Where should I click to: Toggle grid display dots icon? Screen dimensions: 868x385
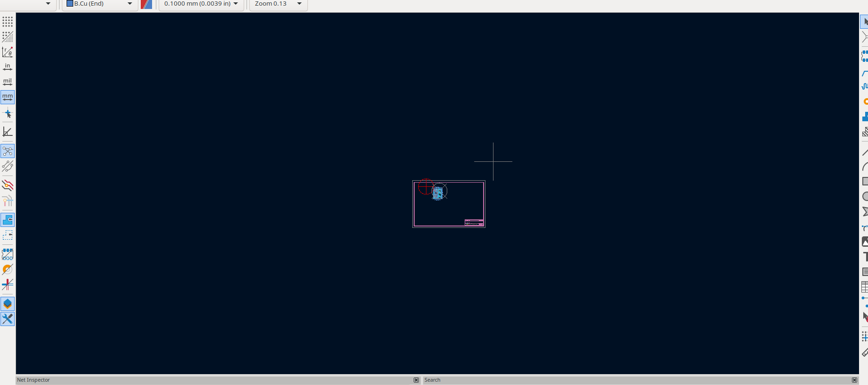(x=8, y=22)
